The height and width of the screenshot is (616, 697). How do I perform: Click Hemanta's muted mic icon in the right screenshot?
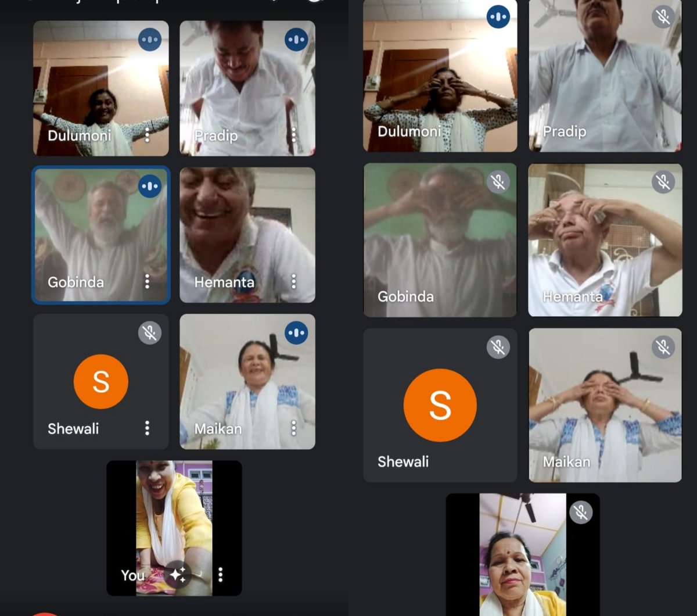click(663, 181)
